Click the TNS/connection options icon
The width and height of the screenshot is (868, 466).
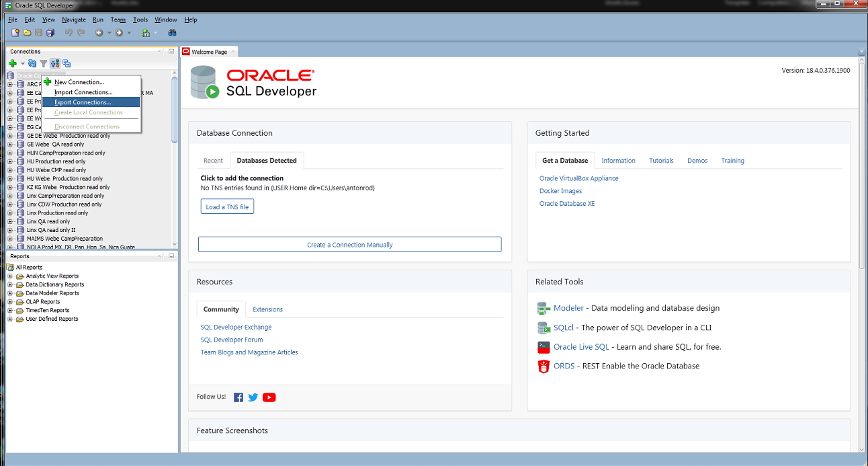coord(55,63)
